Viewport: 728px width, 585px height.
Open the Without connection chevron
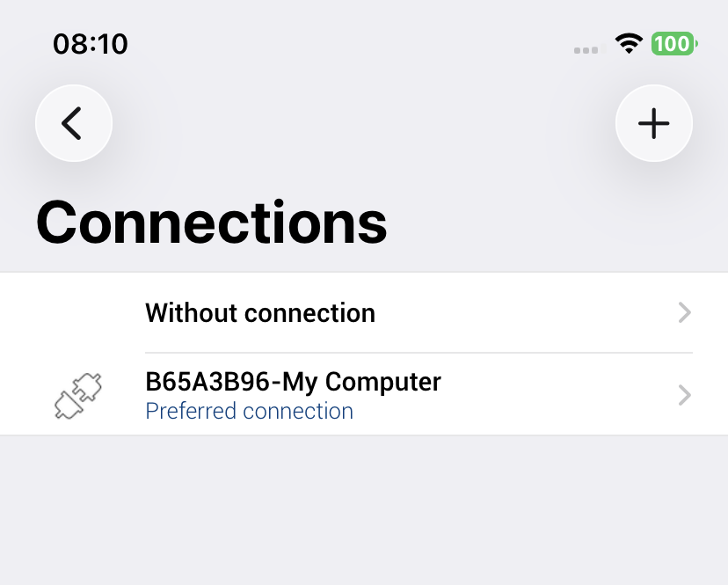click(x=685, y=313)
